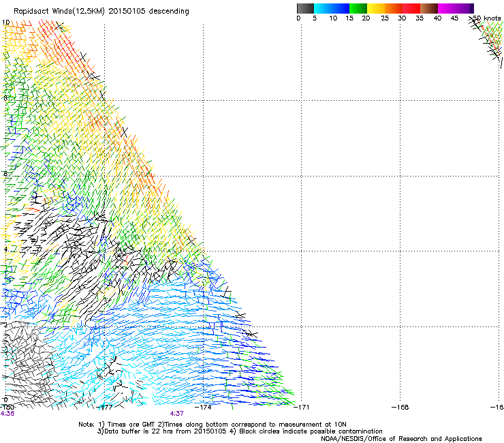Click the red 30-35 knots legend segment
This screenshot has height=443, width=504.
[x=411, y=8]
